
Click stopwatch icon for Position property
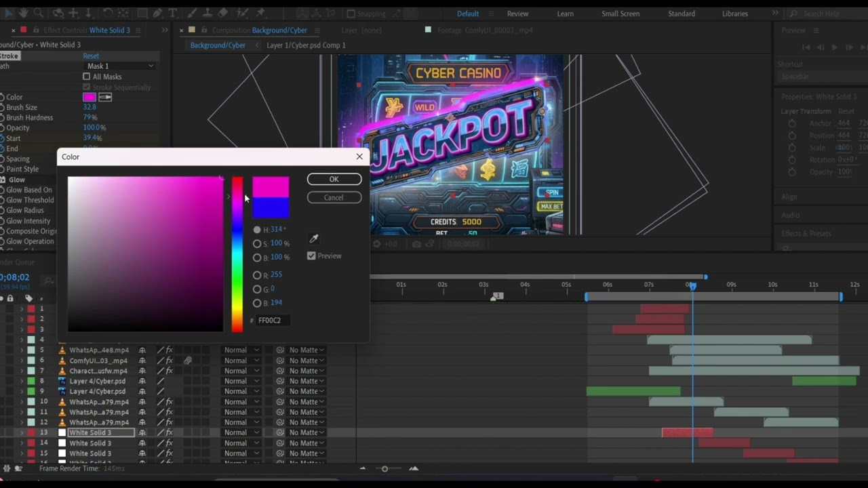click(791, 136)
